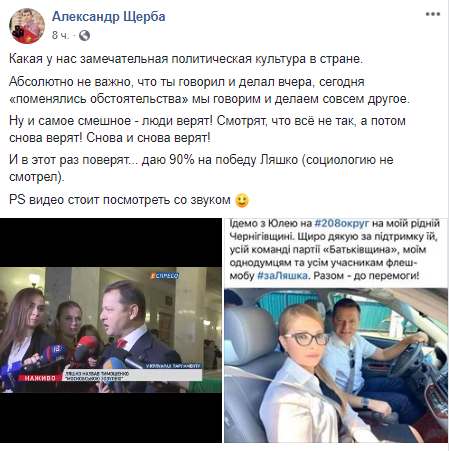Viewport: 449px width, 451px height.
Task: Open Александр Щерба's profile picture
Action: (x=27, y=26)
